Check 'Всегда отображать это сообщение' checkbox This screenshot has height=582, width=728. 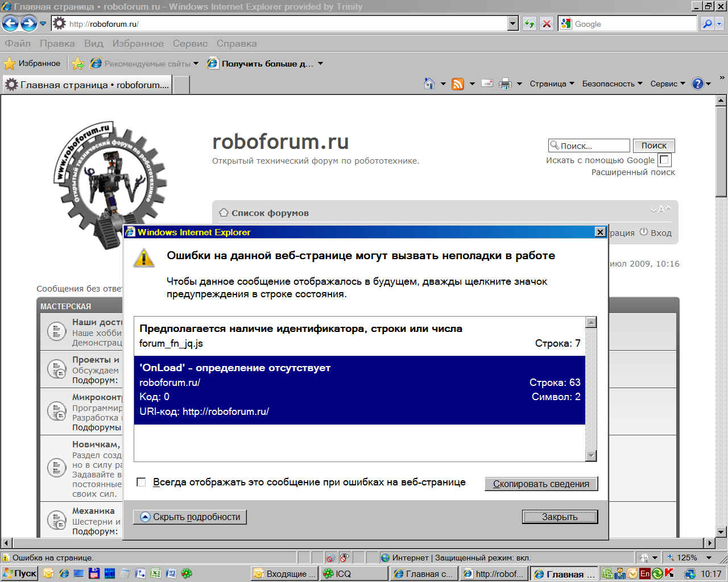pos(142,483)
